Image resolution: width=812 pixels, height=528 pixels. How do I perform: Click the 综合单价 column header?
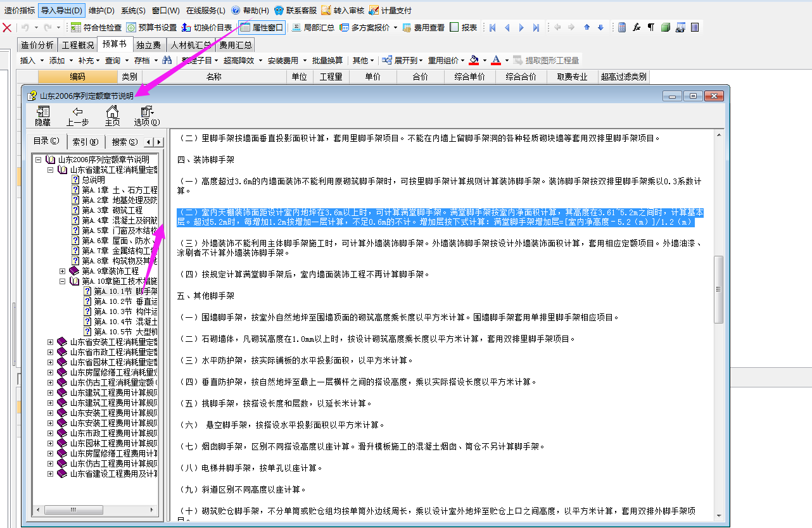pyautogui.click(x=469, y=77)
